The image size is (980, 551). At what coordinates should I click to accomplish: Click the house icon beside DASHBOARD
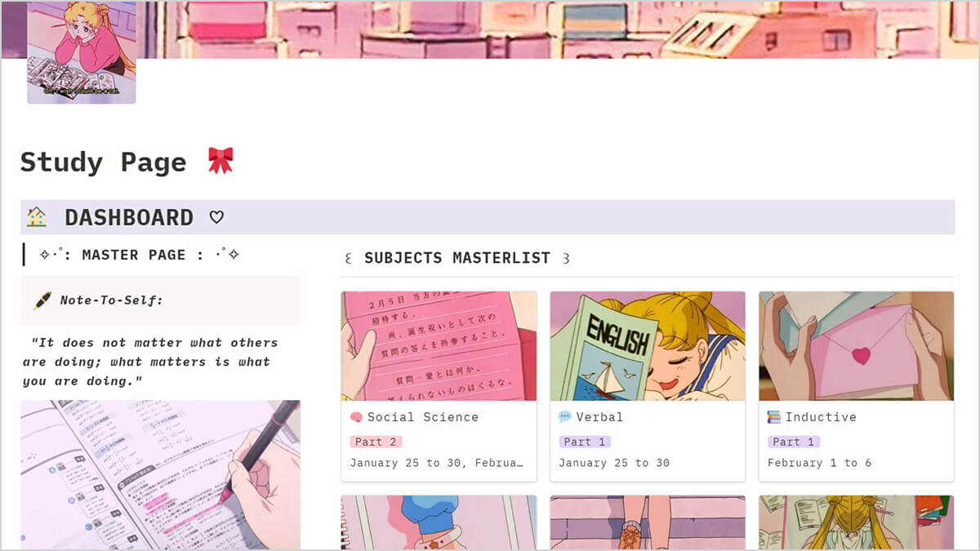coord(36,217)
